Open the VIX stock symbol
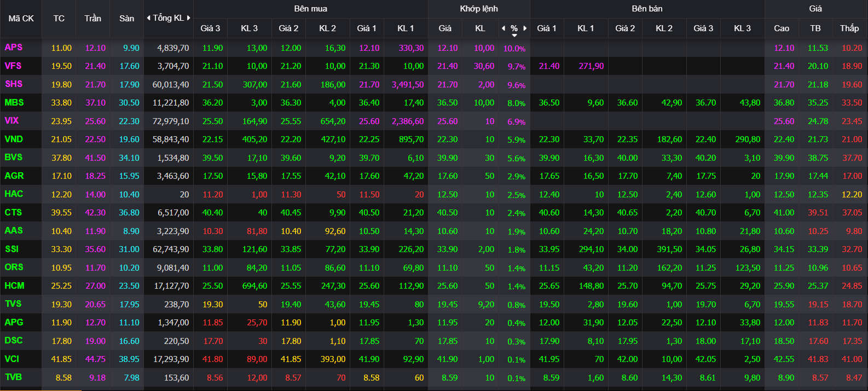 point(11,121)
